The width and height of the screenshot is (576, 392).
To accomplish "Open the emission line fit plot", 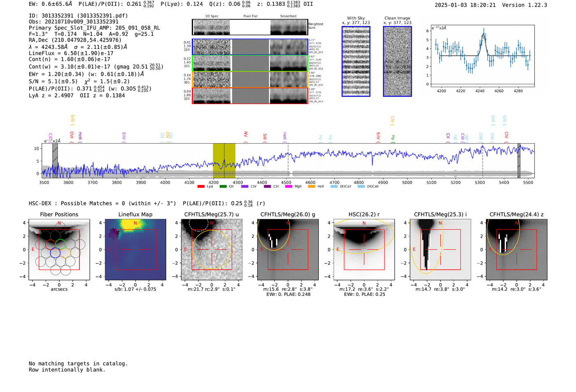I will tap(482, 56).
